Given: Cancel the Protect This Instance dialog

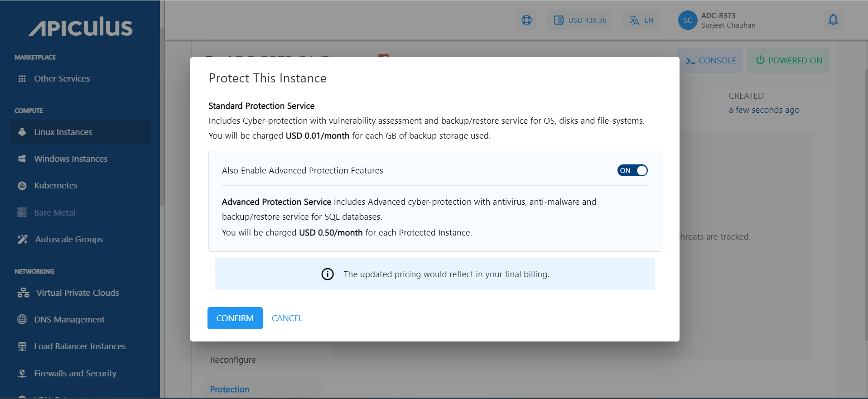Looking at the screenshot, I should 287,318.
